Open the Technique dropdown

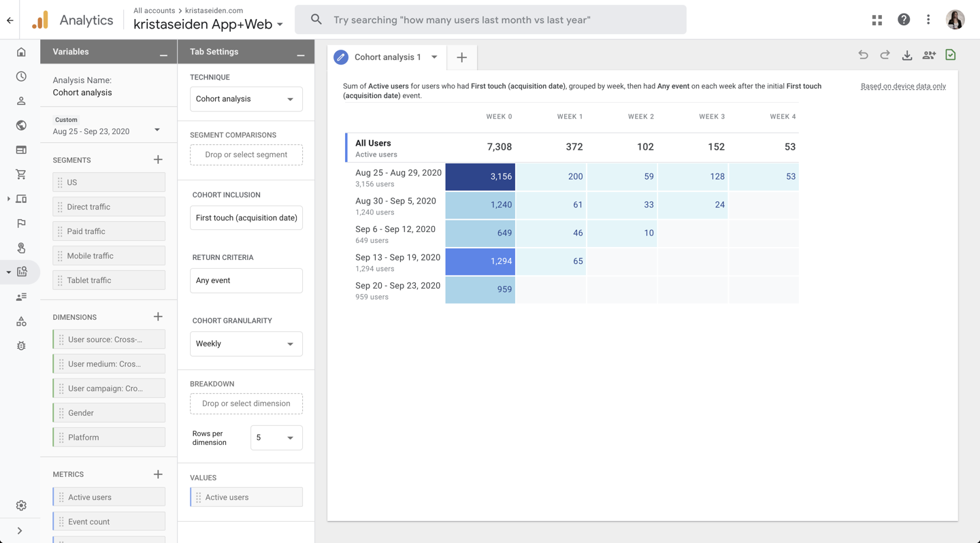coord(246,99)
